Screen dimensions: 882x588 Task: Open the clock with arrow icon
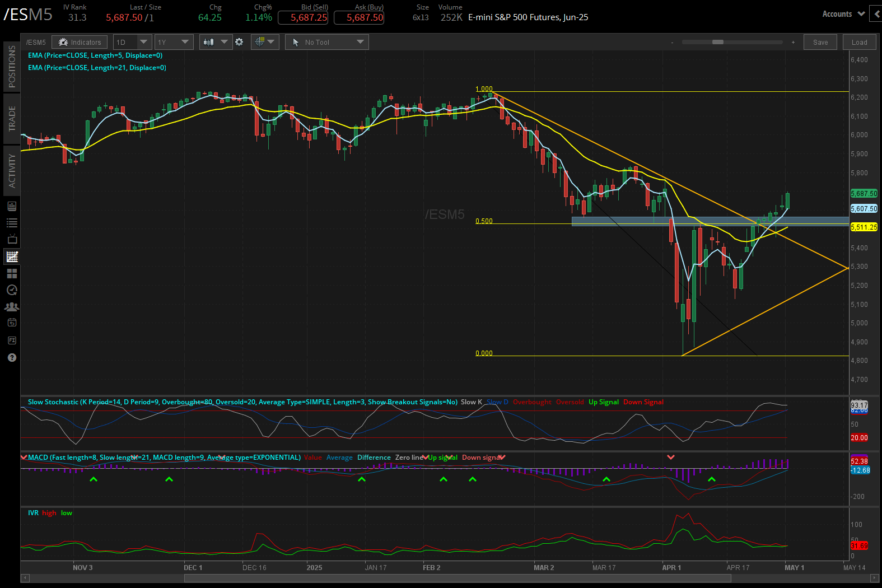[12, 290]
